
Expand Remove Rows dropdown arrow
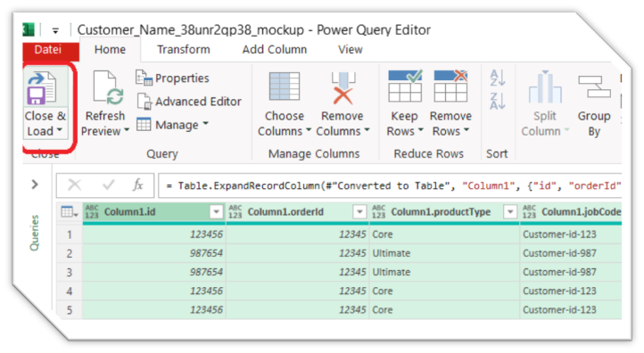point(466,130)
